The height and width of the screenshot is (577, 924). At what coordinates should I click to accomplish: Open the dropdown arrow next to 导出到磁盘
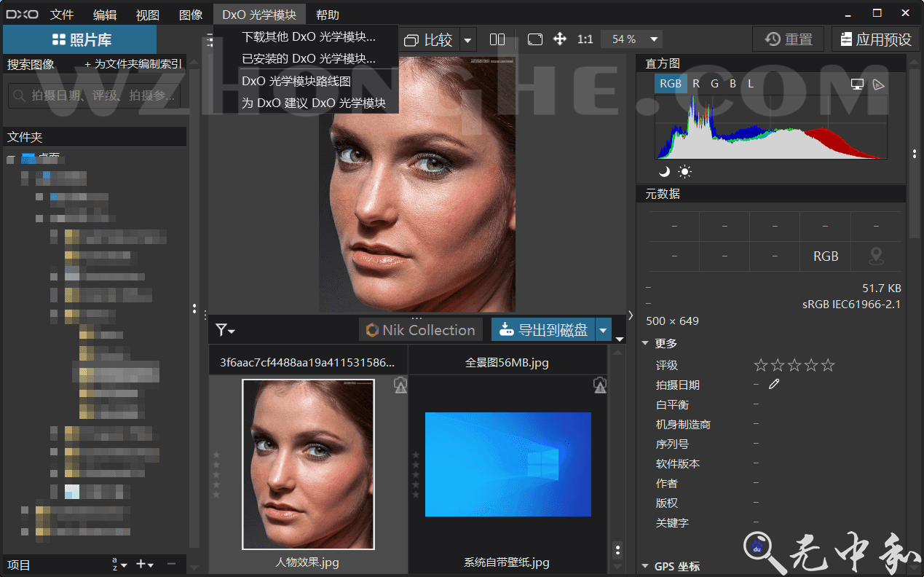click(603, 330)
